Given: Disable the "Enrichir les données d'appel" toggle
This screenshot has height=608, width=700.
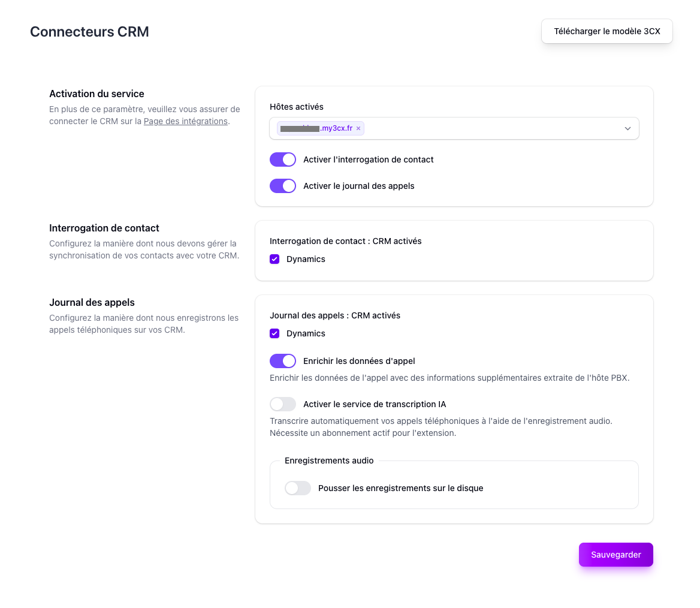Looking at the screenshot, I should pos(282,361).
